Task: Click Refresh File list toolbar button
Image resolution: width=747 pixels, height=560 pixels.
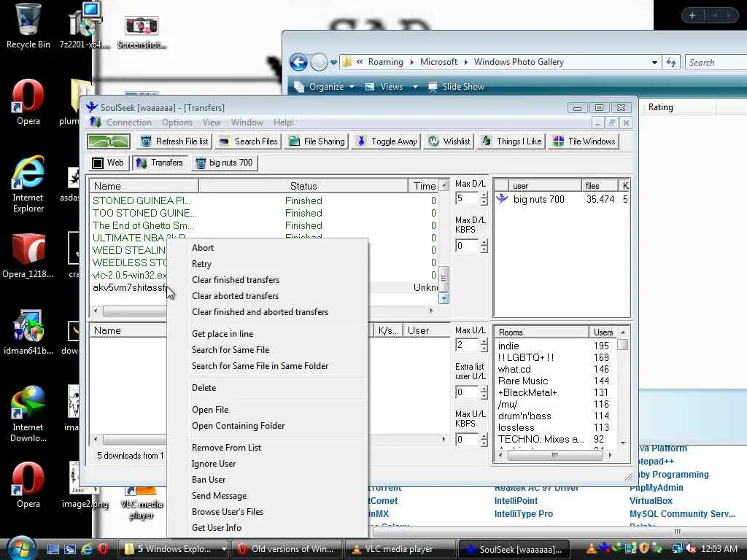Action: pos(175,141)
